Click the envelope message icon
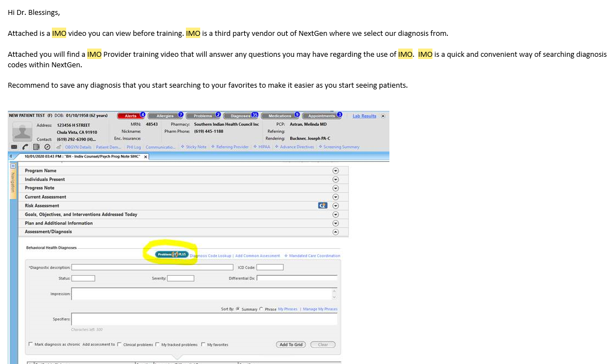The width and height of the screenshot is (615, 364). point(14,147)
